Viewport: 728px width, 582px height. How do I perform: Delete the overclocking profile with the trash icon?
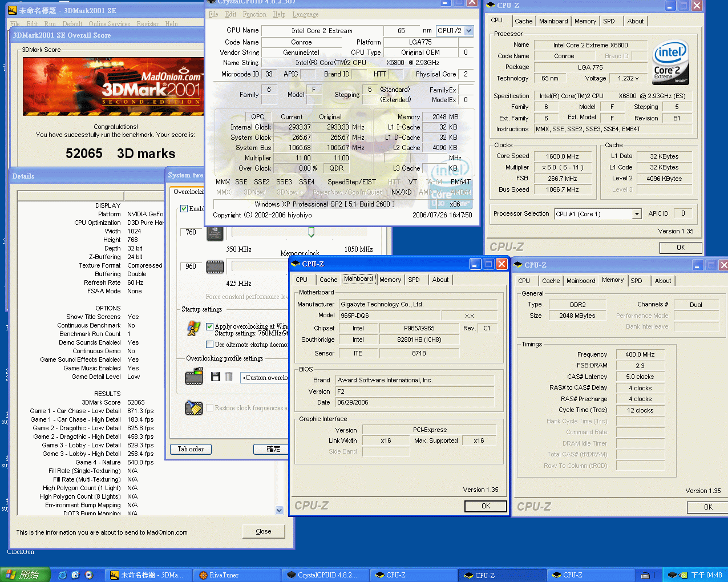tap(229, 377)
